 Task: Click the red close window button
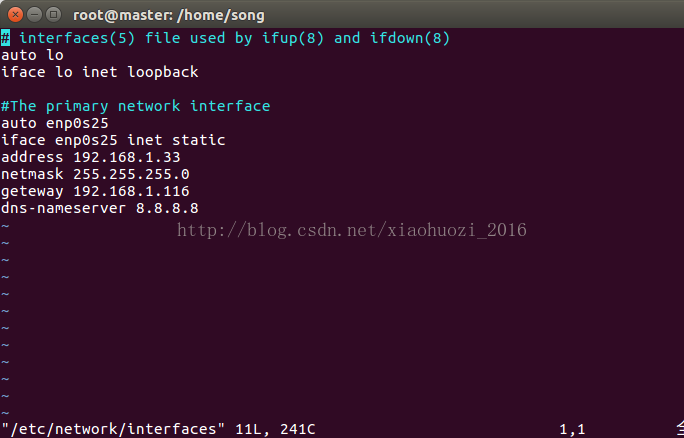pyautogui.click(x=15, y=15)
